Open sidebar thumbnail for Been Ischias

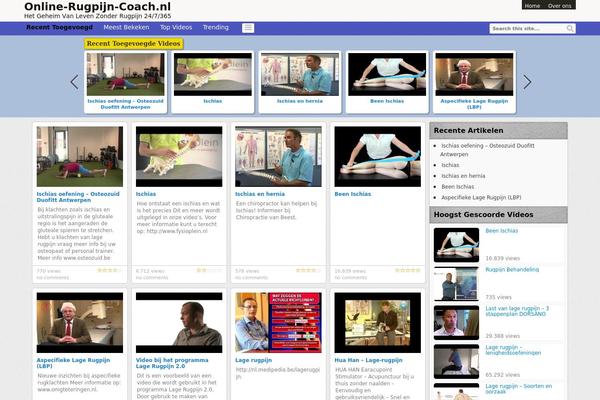tap(456, 245)
